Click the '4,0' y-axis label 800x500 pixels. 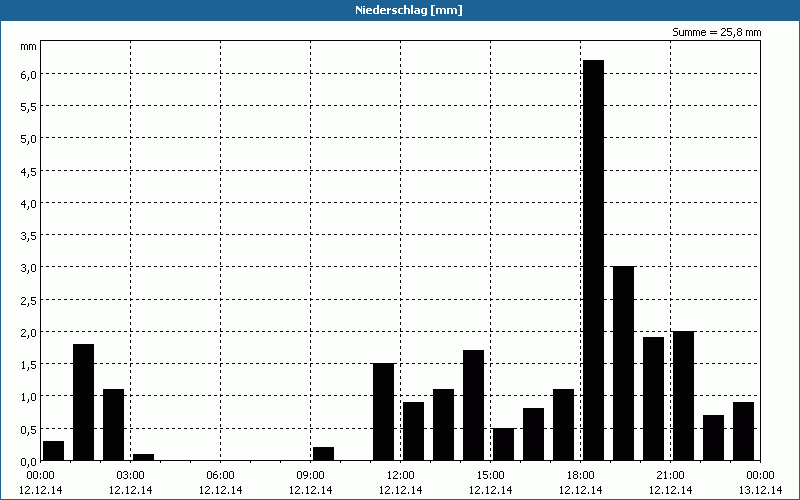tap(30, 204)
